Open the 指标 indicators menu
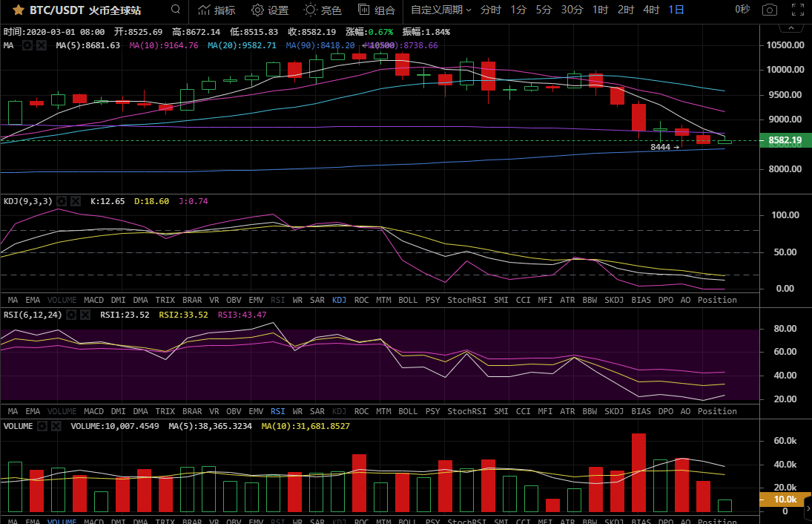This screenshot has height=524, width=812. (x=216, y=10)
